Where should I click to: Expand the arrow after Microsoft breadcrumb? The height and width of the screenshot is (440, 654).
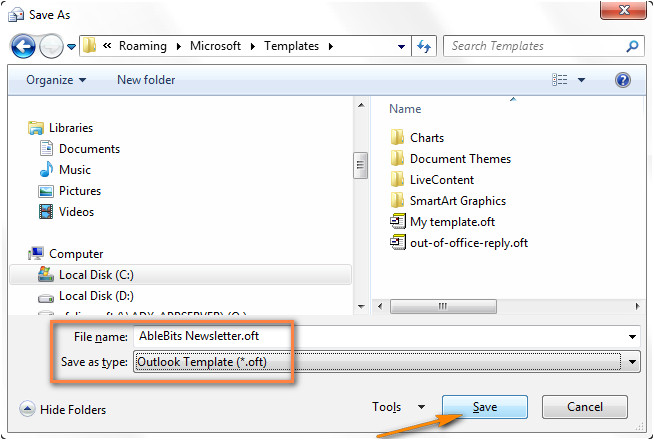(253, 46)
